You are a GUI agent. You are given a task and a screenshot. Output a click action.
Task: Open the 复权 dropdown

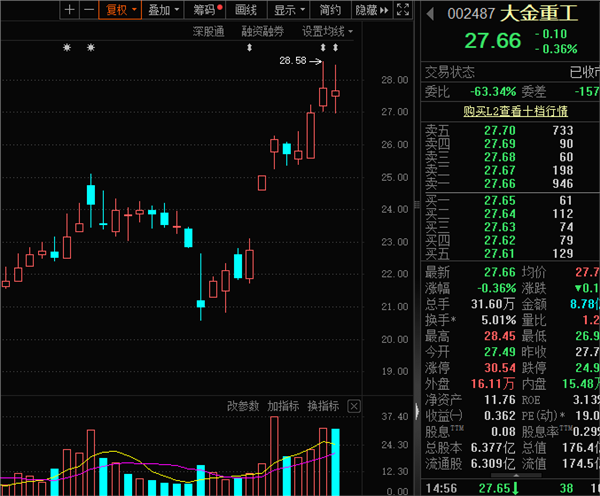pos(120,10)
